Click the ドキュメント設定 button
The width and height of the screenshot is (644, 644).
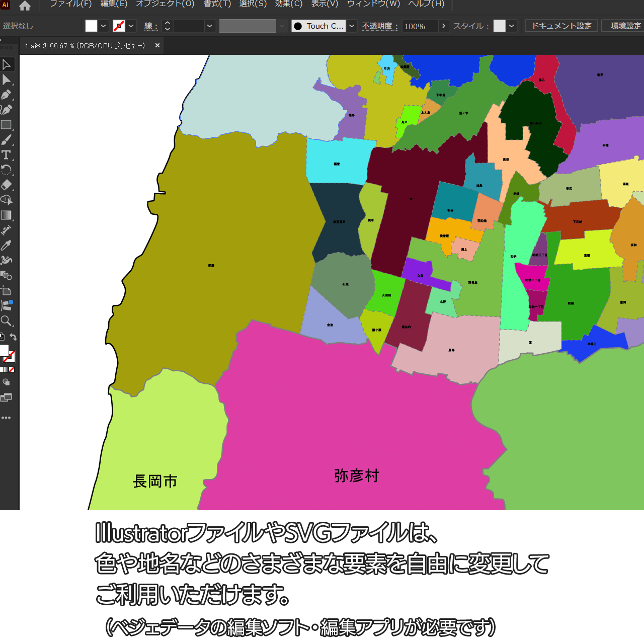click(561, 26)
